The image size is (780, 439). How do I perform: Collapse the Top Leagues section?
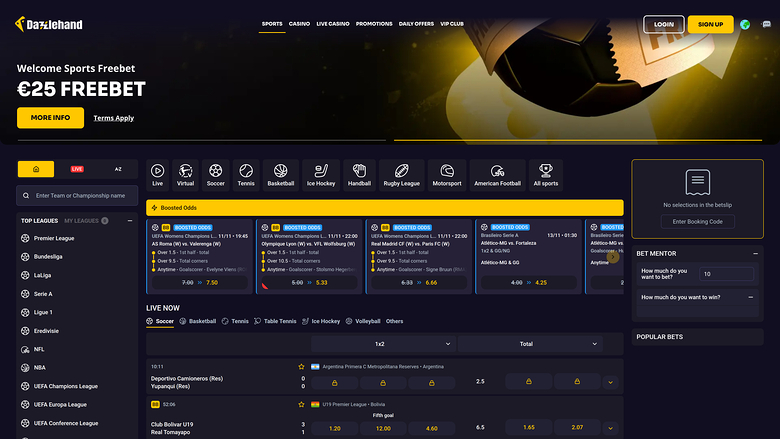coord(130,221)
